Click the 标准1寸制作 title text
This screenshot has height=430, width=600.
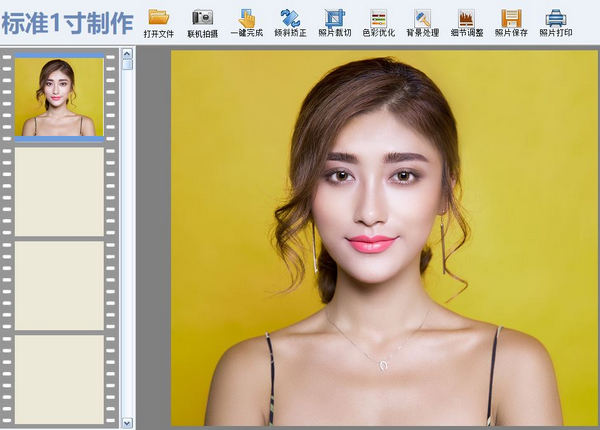click(65, 22)
